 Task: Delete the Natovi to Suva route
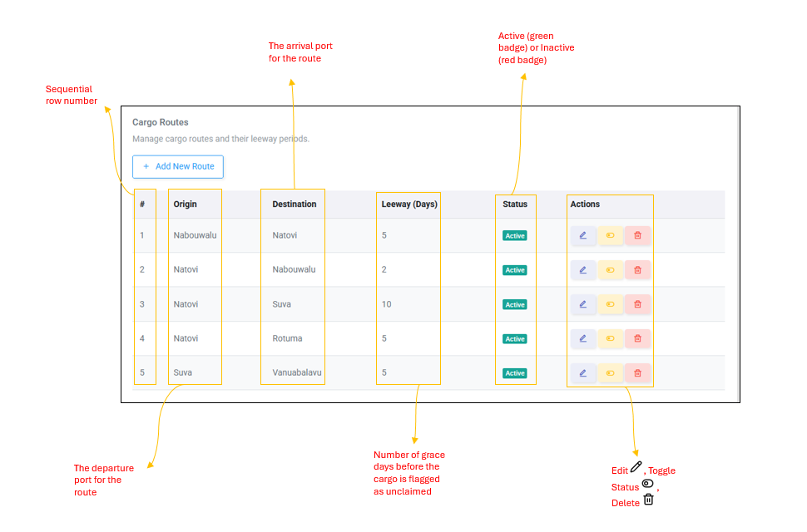pyautogui.click(x=637, y=304)
